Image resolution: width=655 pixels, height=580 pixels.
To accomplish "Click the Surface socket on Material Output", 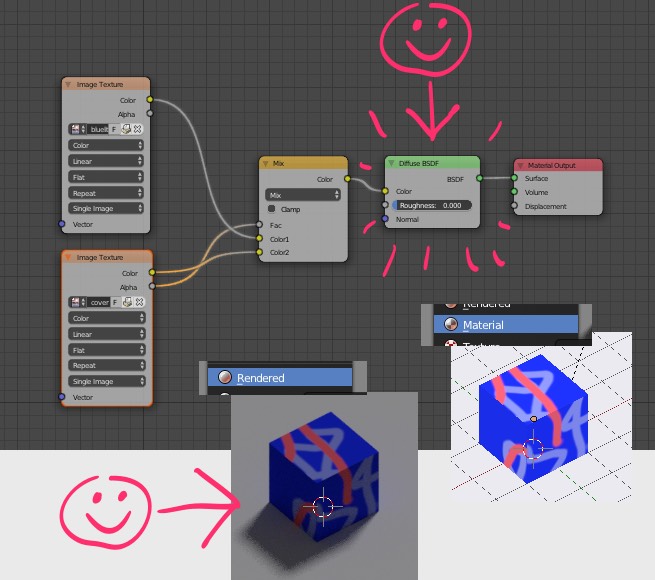I will (x=515, y=178).
